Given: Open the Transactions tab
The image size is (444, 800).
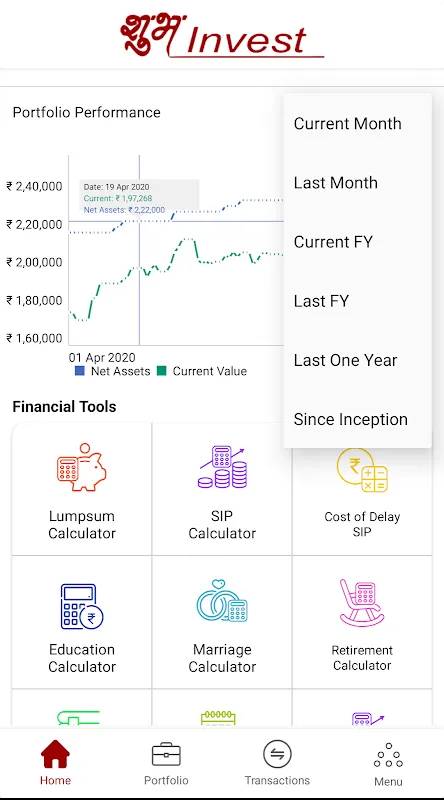Looking at the screenshot, I should click(277, 763).
